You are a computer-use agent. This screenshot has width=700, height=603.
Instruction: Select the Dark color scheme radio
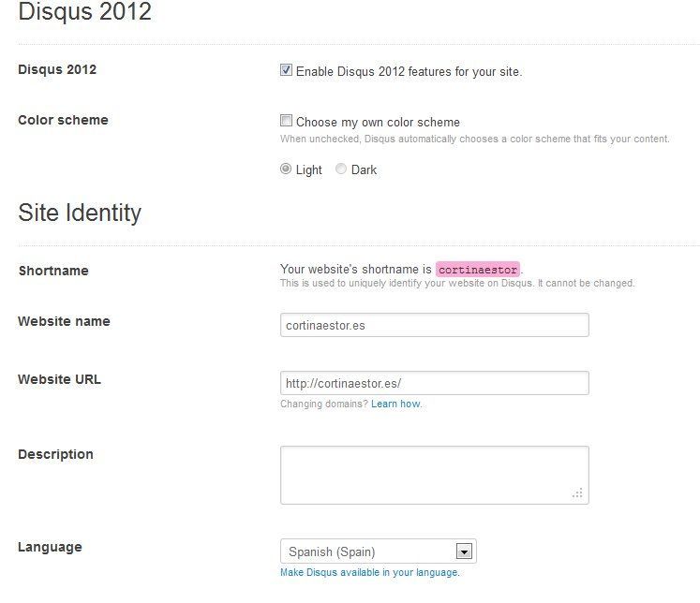[340, 169]
